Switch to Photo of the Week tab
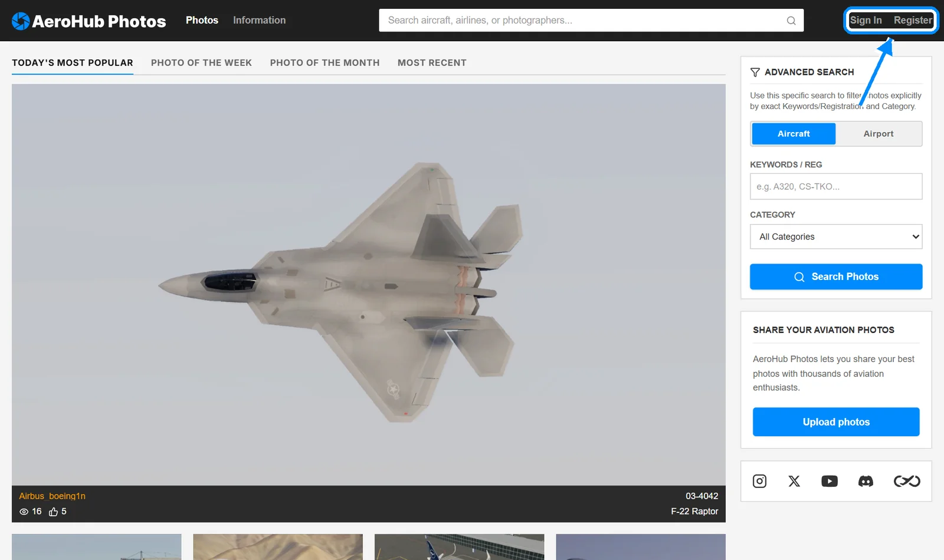 [201, 62]
